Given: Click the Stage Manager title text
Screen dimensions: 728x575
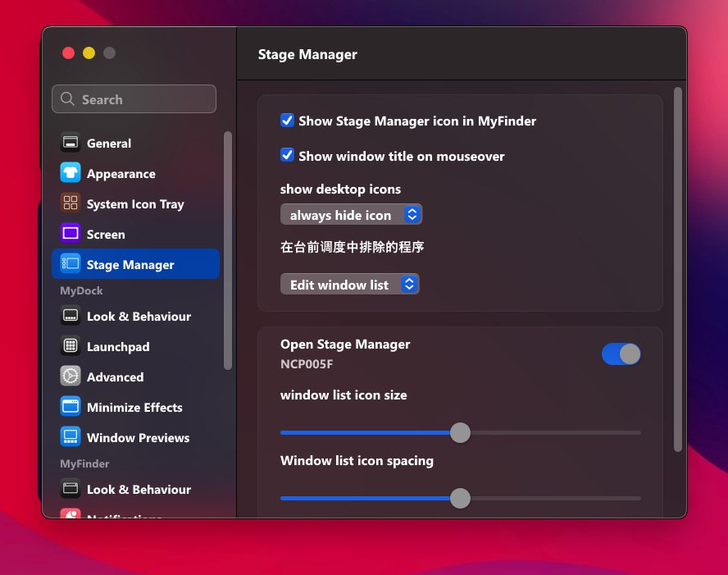Looking at the screenshot, I should tap(307, 54).
